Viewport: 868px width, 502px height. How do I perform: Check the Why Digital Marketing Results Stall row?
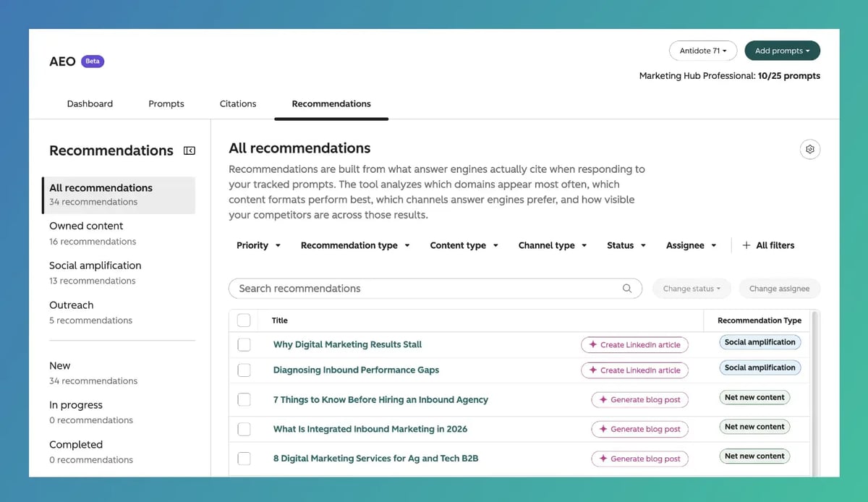pos(244,344)
